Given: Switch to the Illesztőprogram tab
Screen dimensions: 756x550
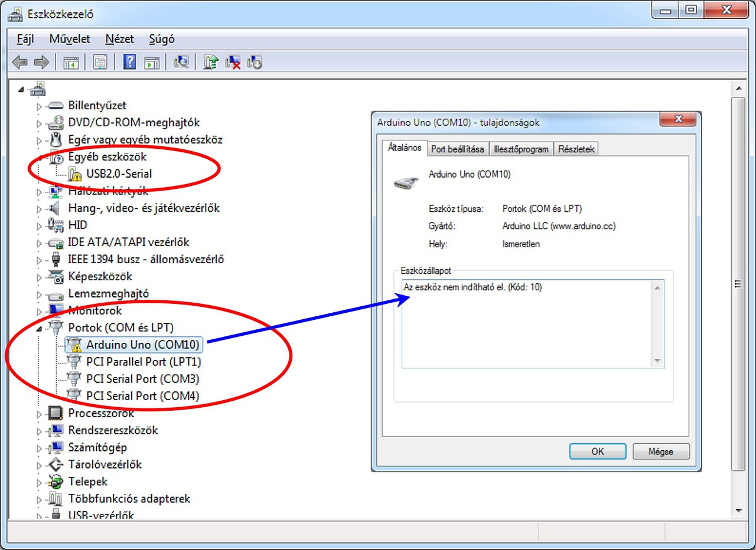Looking at the screenshot, I should (x=521, y=149).
